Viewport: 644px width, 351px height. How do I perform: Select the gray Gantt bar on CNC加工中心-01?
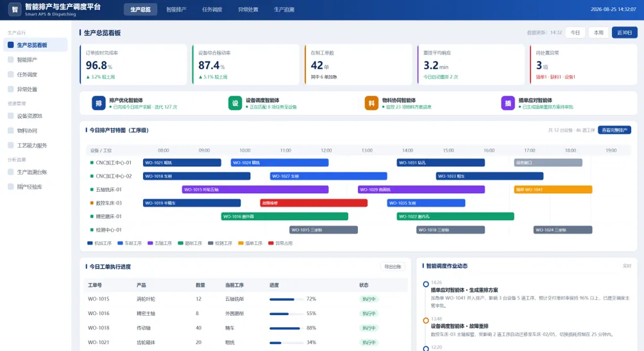pos(548,163)
